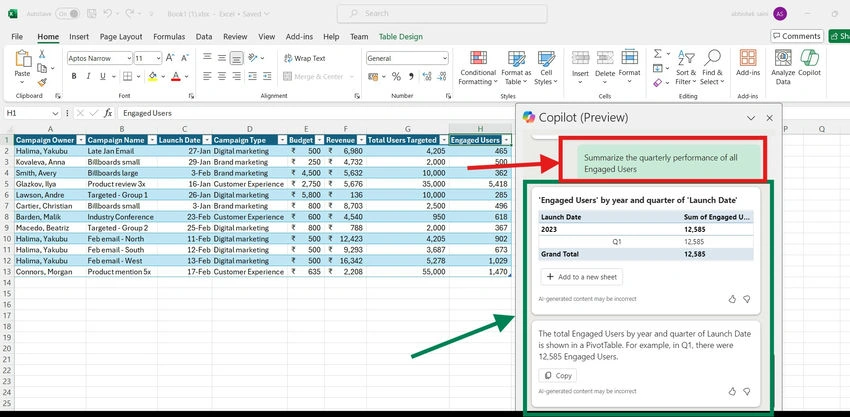Screen dimensions: 850x417
Task: Click the Cut scissors icon
Action: 42,54
